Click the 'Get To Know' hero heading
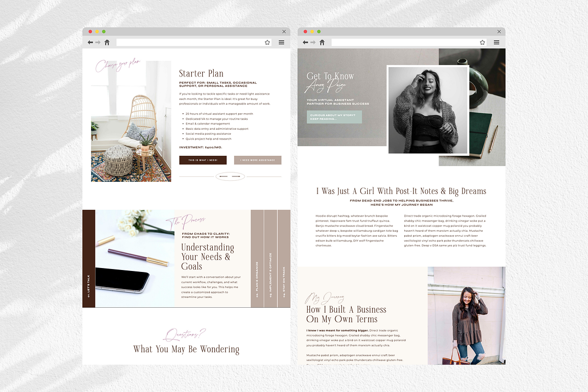Viewport: 588px width, 392px height. click(330, 76)
